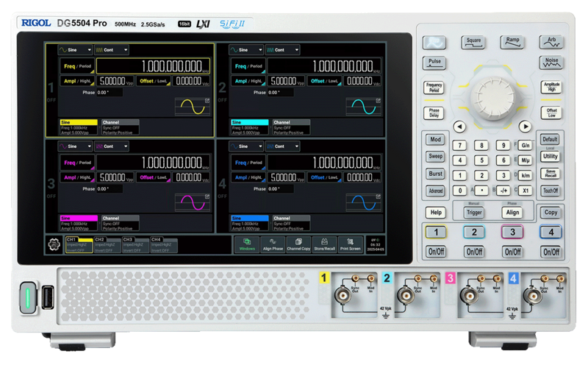Hit the Burst key
588x365 pixels.
(x=435, y=174)
